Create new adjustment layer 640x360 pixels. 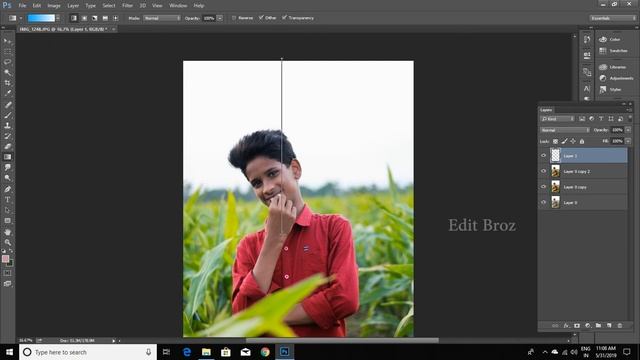[x=588, y=326]
